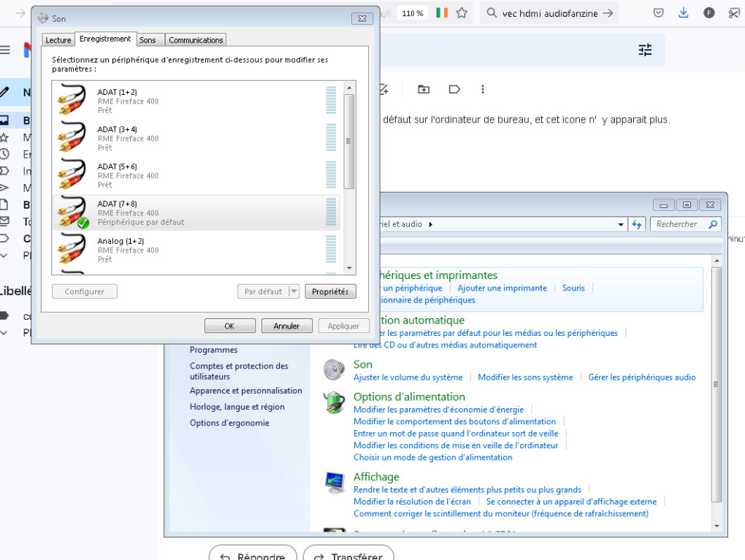The image size is (745, 560).
Task: Click the Son device list scroll-up arrow
Action: (x=348, y=88)
